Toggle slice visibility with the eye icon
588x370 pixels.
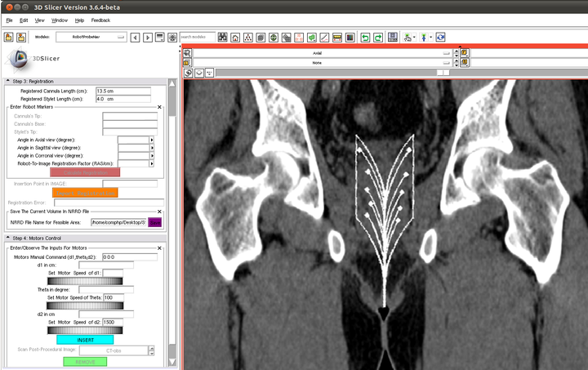pos(199,73)
